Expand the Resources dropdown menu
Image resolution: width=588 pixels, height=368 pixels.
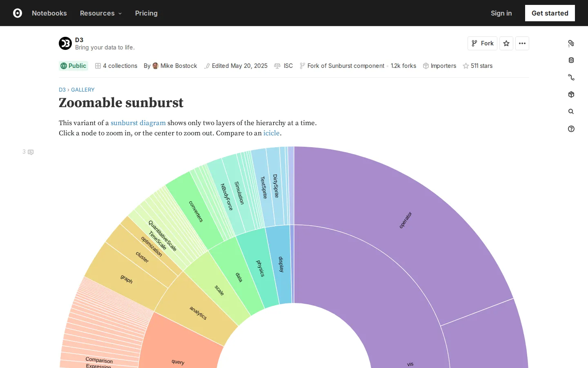point(101,13)
